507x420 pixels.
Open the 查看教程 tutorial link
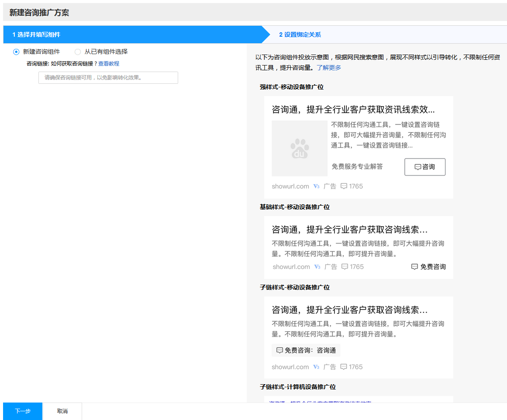(109, 64)
